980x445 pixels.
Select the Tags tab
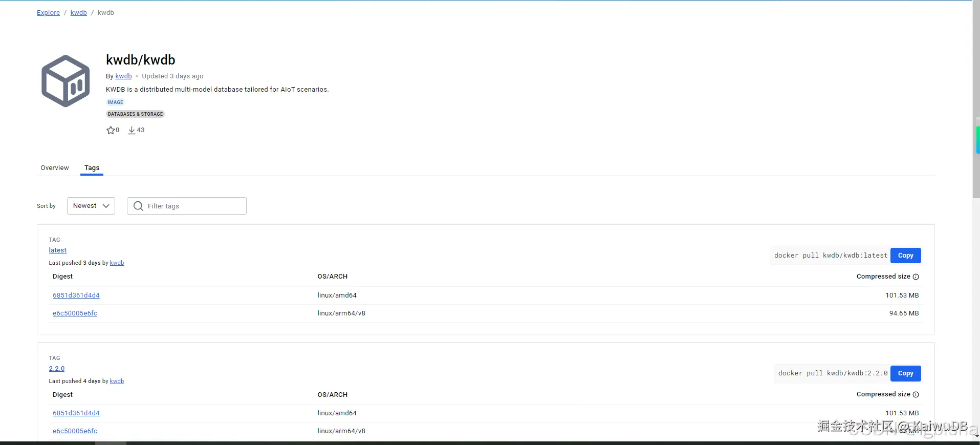92,168
